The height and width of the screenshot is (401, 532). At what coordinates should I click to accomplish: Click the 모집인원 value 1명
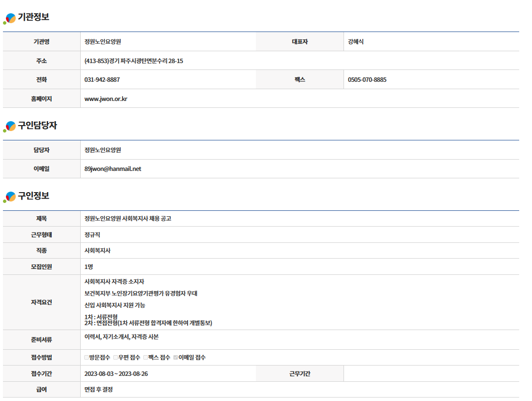89,267
